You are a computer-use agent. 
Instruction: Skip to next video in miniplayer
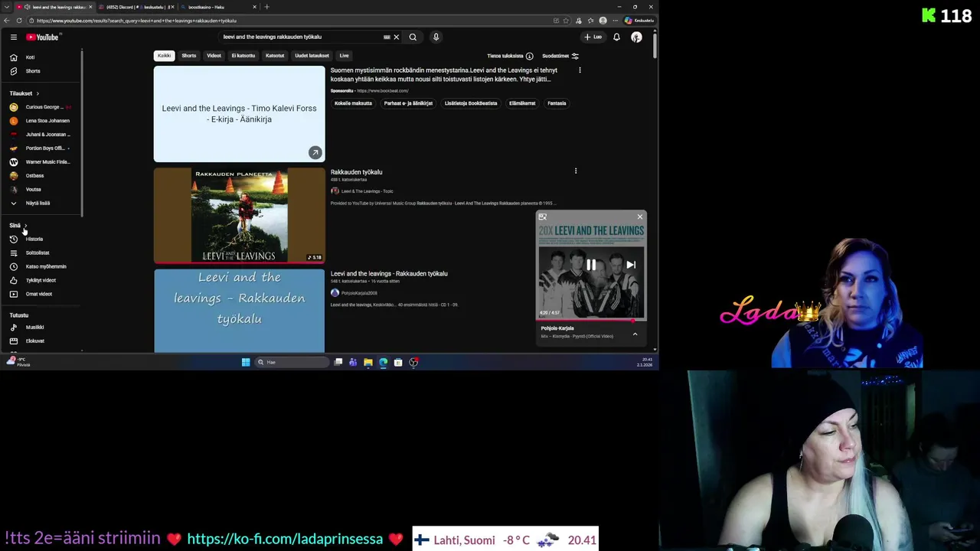631,265
